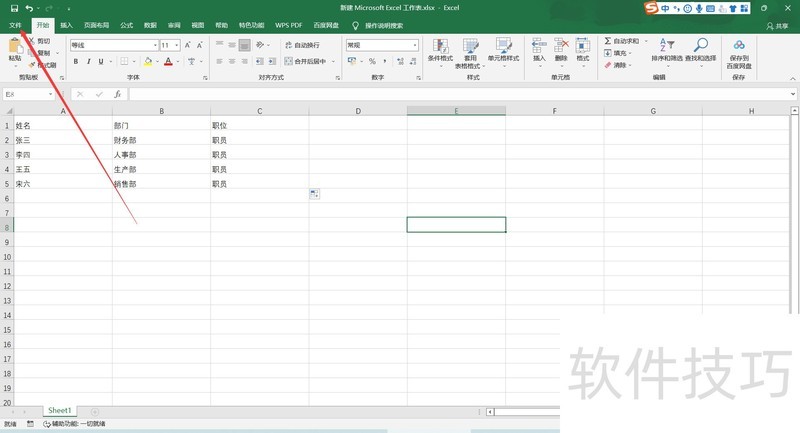Click the formula bar input field
The image size is (800, 433).
click(458, 94)
